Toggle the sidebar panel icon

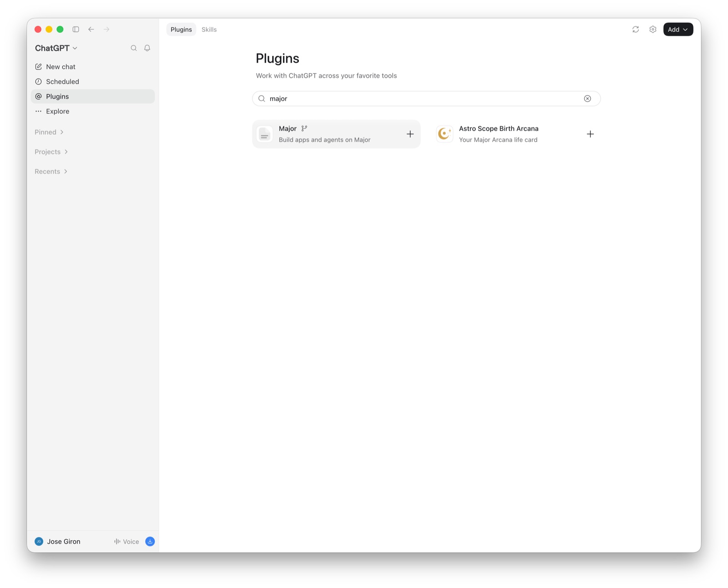(76, 30)
